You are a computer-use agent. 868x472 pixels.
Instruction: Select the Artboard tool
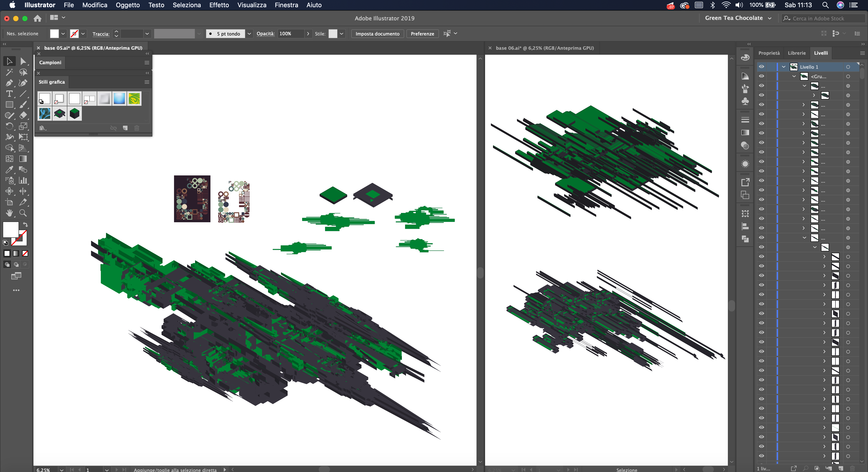(x=9, y=202)
